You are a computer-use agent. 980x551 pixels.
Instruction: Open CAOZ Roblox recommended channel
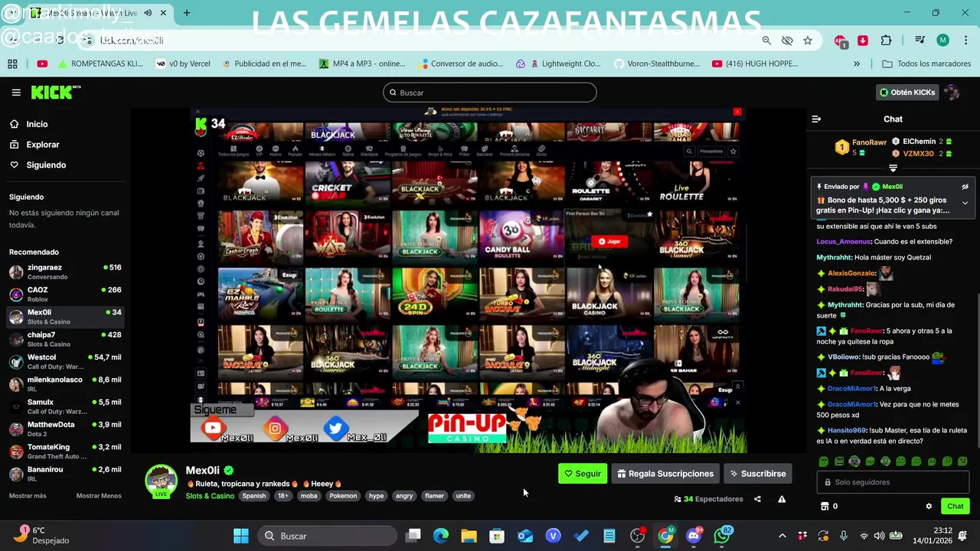coord(65,294)
